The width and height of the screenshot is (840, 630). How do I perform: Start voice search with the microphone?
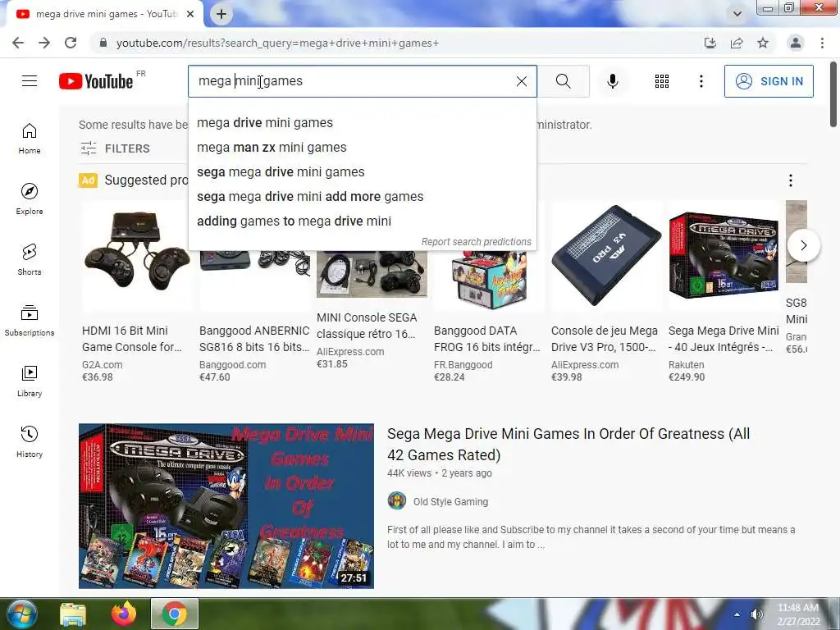[x=613, y=81]
